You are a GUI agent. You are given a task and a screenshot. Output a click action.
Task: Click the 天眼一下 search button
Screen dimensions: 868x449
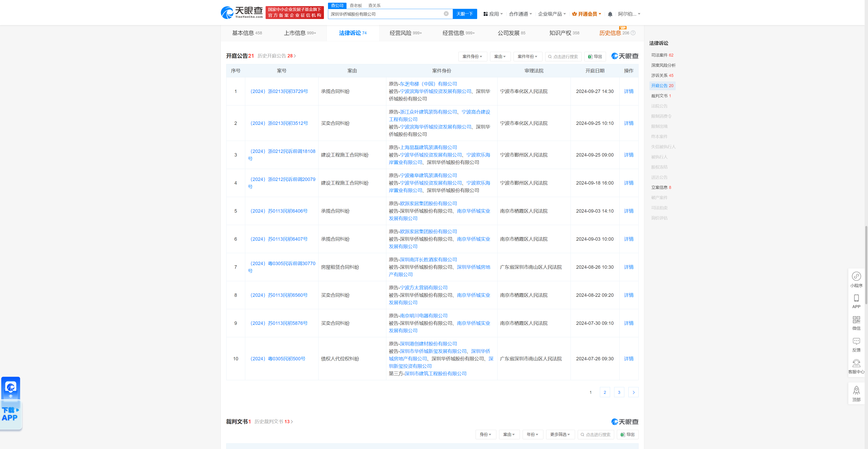(465, 14)
